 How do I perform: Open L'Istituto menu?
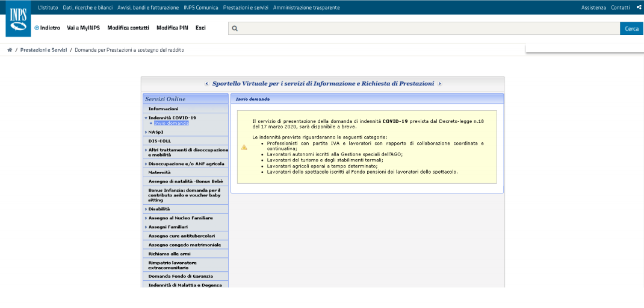tap(48, 7)
